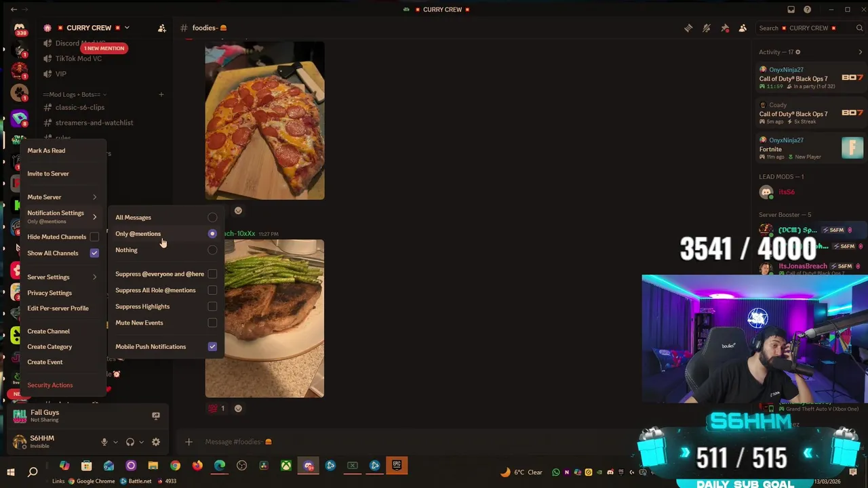Viewport: 868px width, 488px height.
Task: Add channel with plus next to Mod Logs
Action: 161,94
